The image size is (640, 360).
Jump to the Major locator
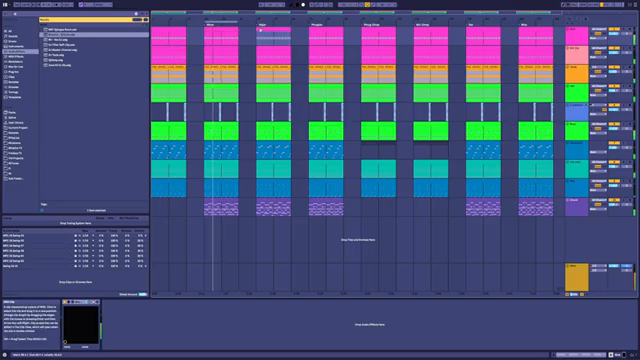click(262, 24)
